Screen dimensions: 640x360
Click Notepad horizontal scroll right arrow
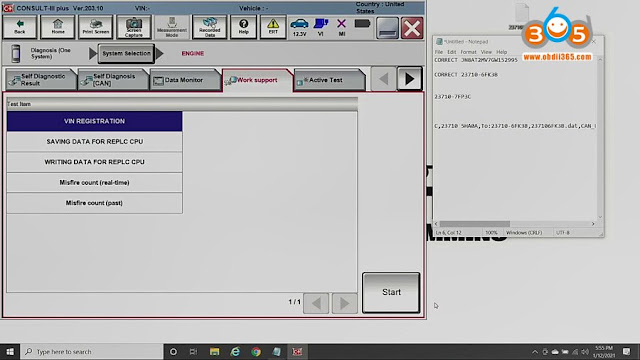[x=593, y=224]
